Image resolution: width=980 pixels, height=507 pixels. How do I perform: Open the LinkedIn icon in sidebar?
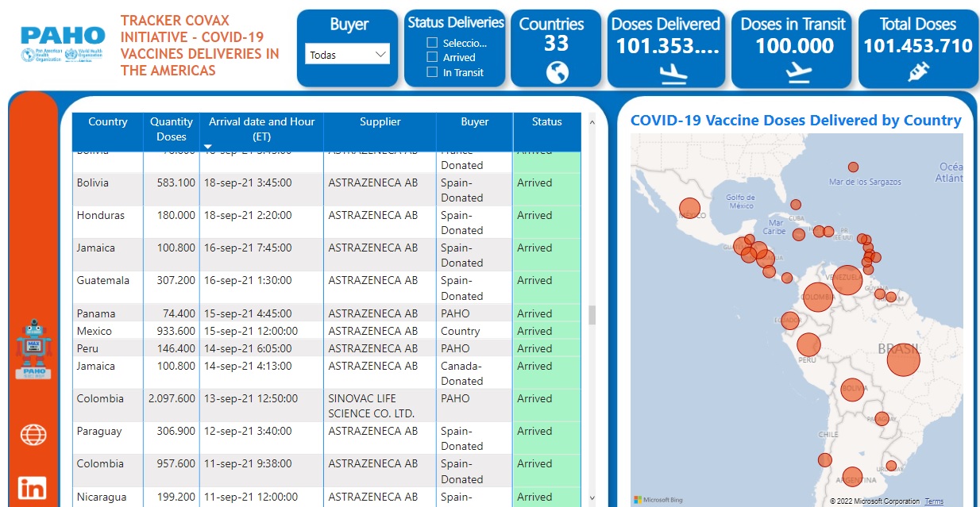33,487
